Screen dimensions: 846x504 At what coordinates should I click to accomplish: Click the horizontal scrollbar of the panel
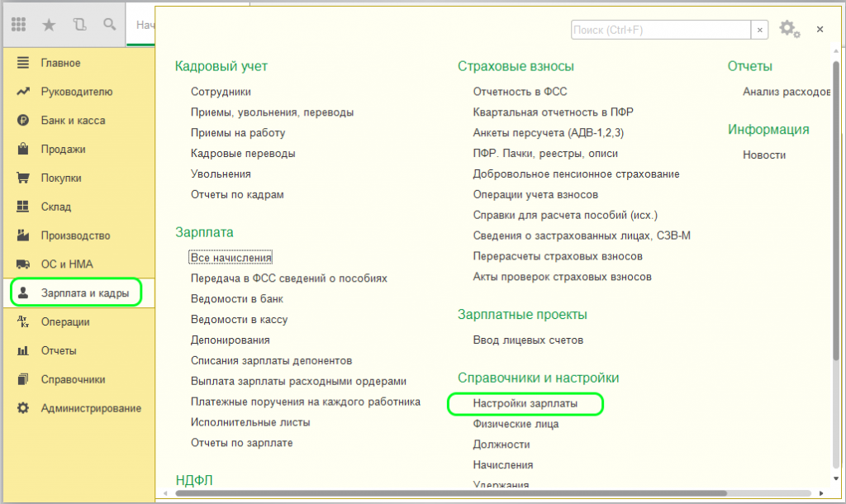coord(450,493)
